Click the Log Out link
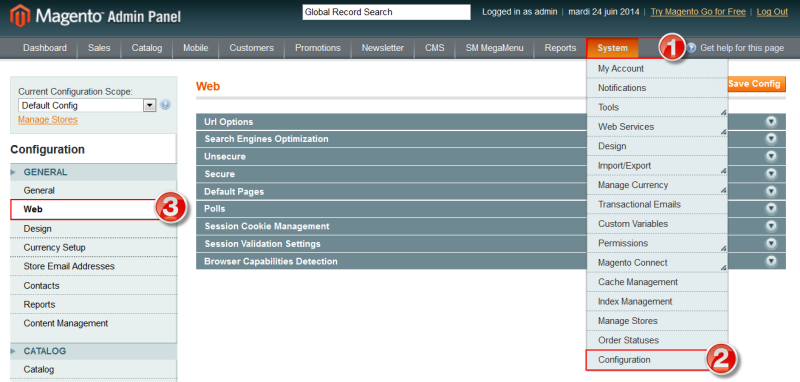 pos(772,12)
